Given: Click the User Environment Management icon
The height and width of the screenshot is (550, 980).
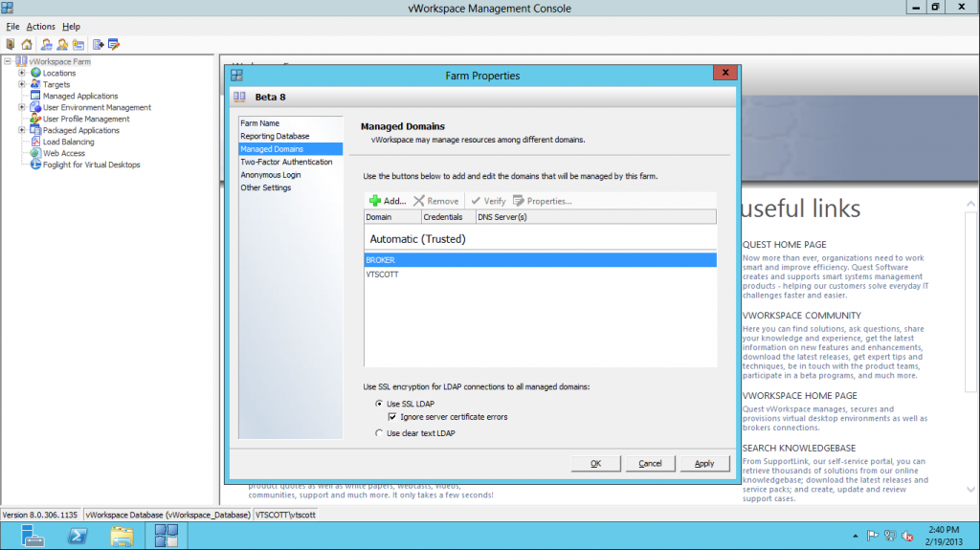Looking at the screenshot, I should pos(35,107).
